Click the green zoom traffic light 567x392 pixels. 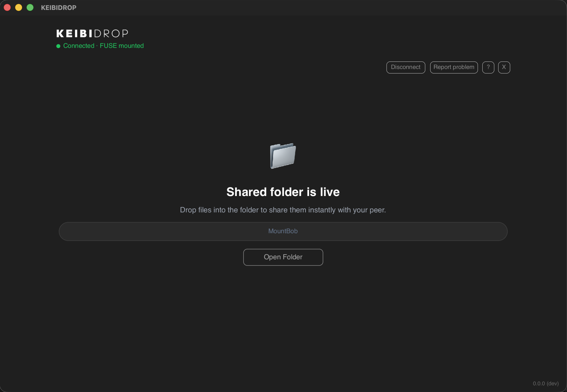(x=30, y=7)
